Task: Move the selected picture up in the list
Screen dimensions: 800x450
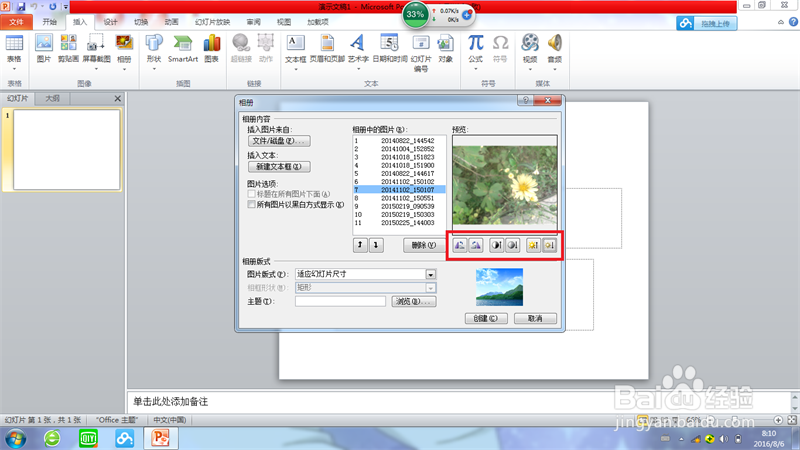Action: [x=360, y=245]
